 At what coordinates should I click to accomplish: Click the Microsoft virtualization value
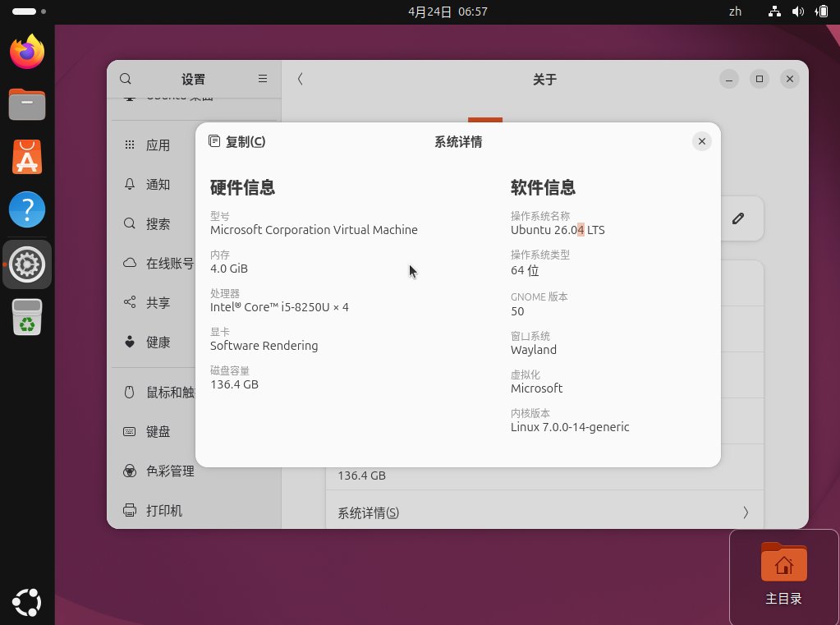(x=536, y=388)
